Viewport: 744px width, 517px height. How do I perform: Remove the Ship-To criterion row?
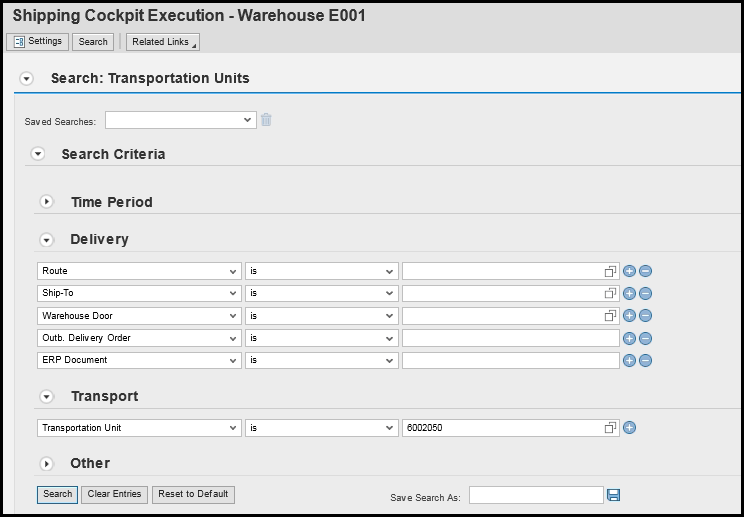[x=645, y=293]
